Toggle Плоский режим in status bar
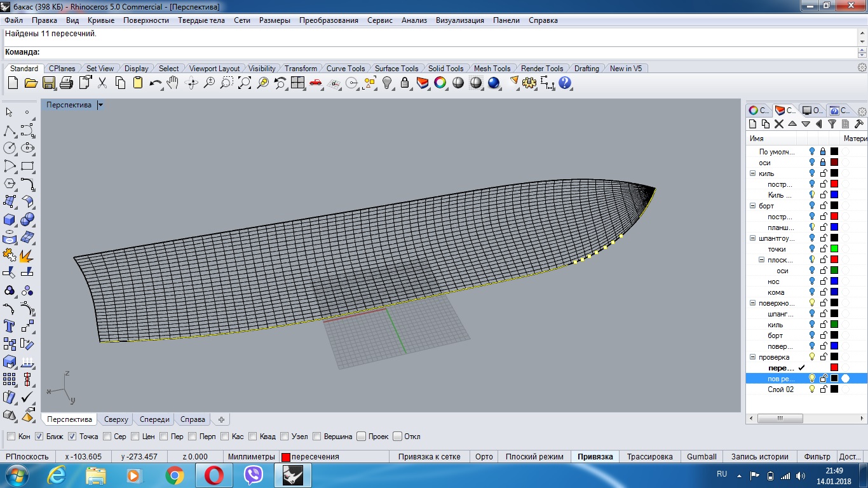The image size is (868, 488). tap(534, 457)
